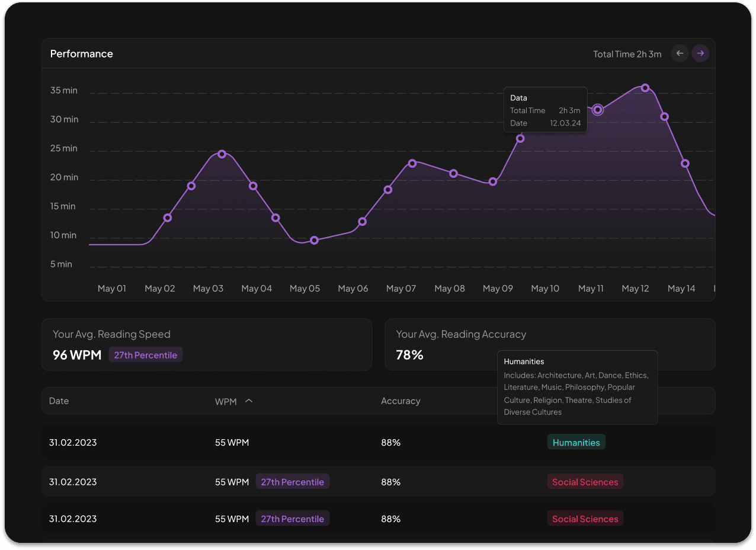This screenshot has height=550, width=756.
Task: Click the 88% cell in the Humanities row
Action: 391,443
